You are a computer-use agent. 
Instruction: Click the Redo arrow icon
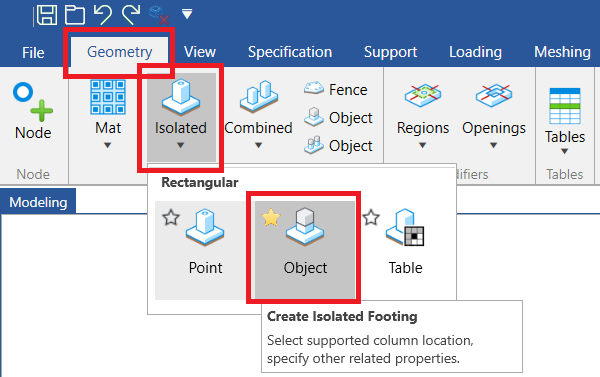pos(131,15)
